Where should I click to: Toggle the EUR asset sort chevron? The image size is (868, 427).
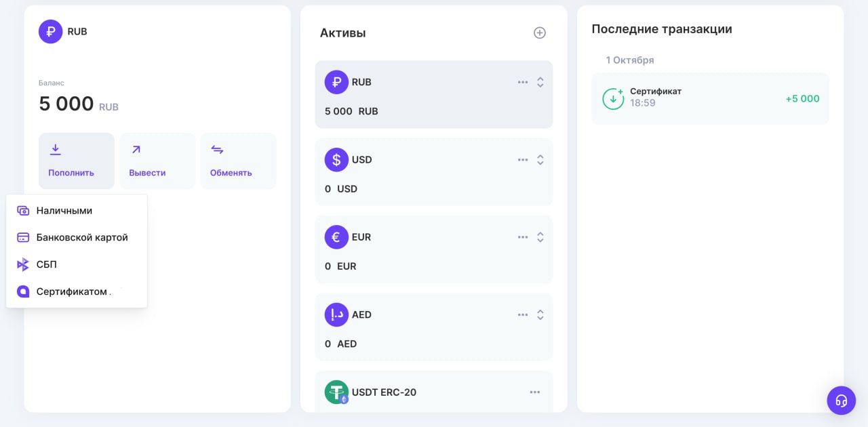coord(540,237)
